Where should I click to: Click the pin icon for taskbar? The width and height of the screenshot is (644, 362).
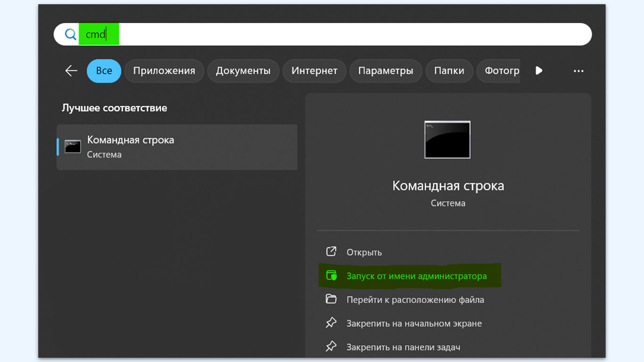331,346
